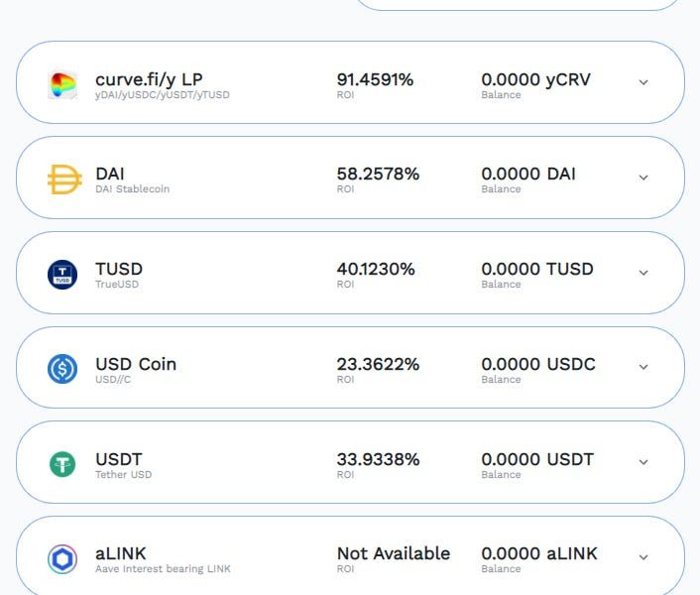
Task: Expand the aLINK row chevron
Action: 643,557
